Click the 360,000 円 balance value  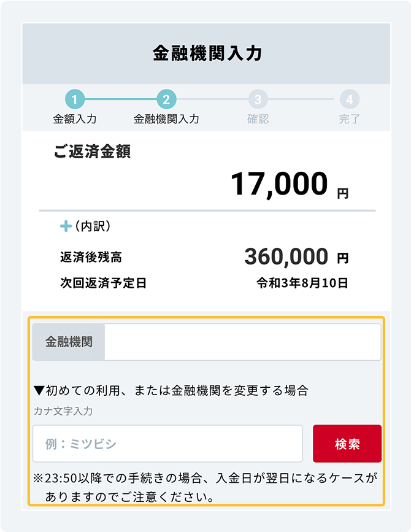point(296,256)
